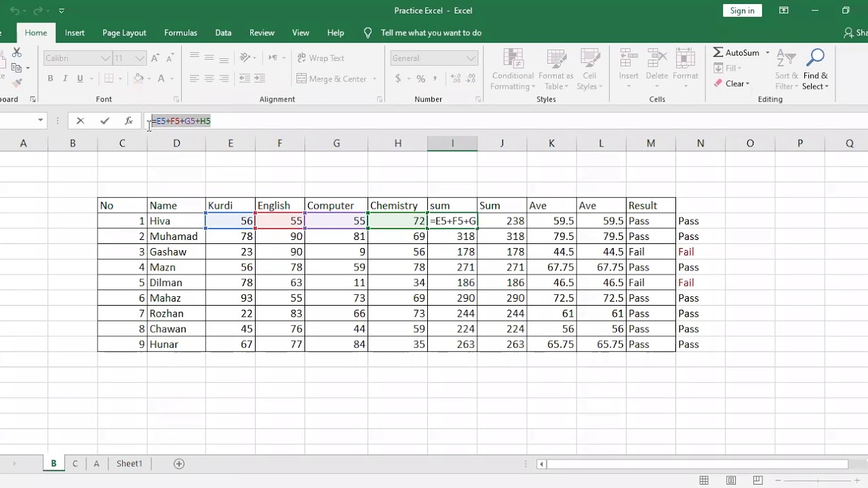The height and width of the screenshot is (488, 868).
Task: Click Tell me what you want search
Action: tap(431, 33)
